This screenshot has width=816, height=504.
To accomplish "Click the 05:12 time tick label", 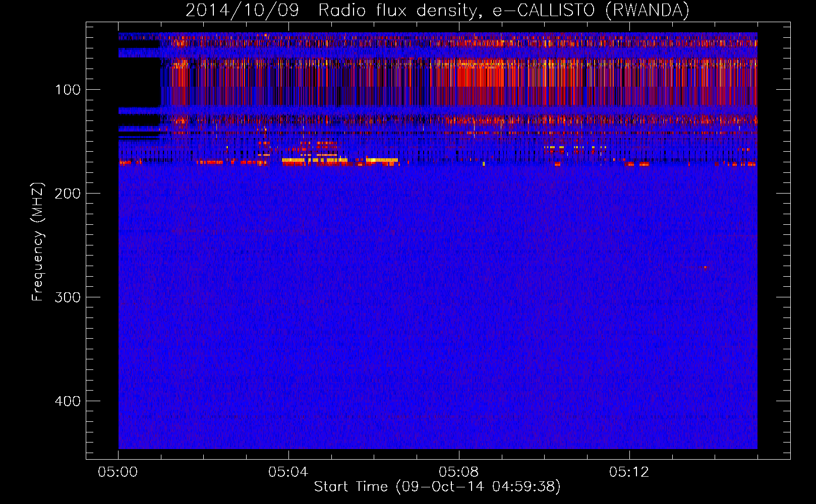I will pos(629,472).
